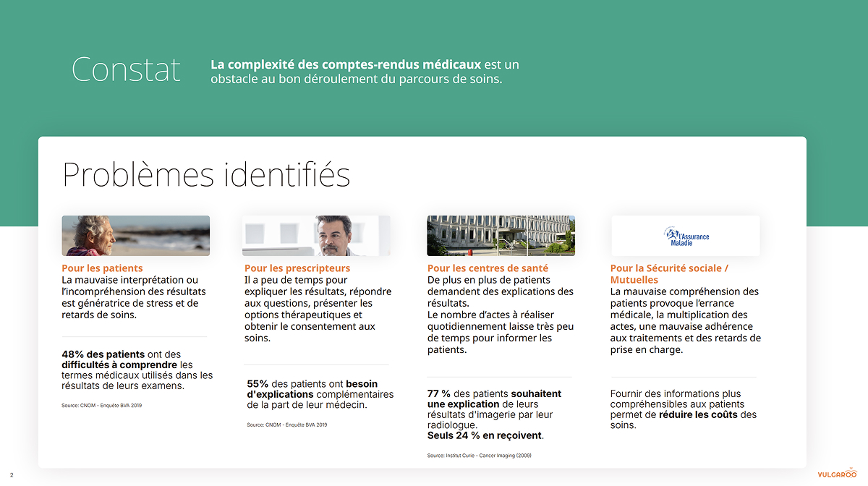The height and width of the screenshot is (486, 868).
Task: Click the "Problèmes identifiés" heading
Action: point(206,175)
